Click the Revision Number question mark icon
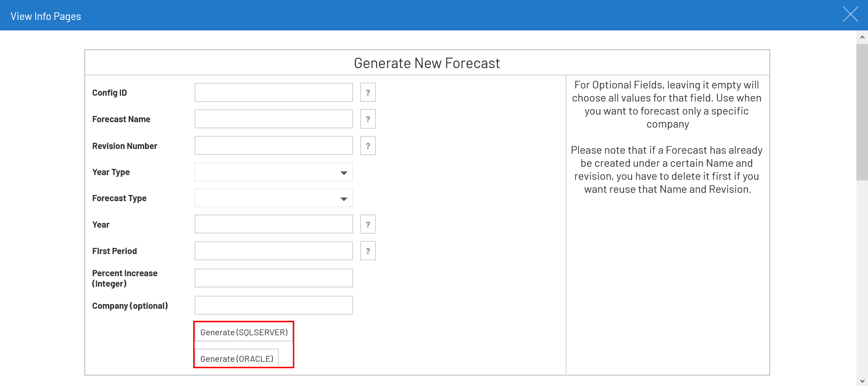This screenshot has height=386, width=868. pos(367,146)
